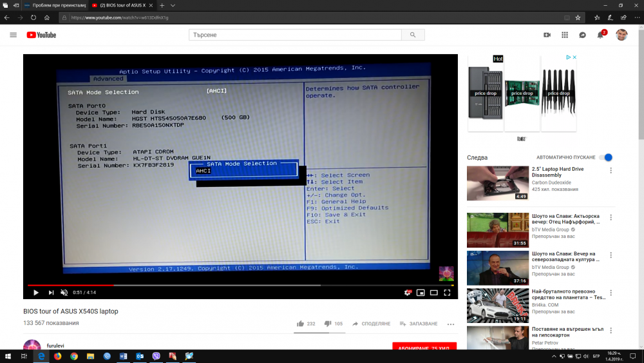Show hidden system tray icons
Viewport: 644px width, 363px height.
point(554,357)
